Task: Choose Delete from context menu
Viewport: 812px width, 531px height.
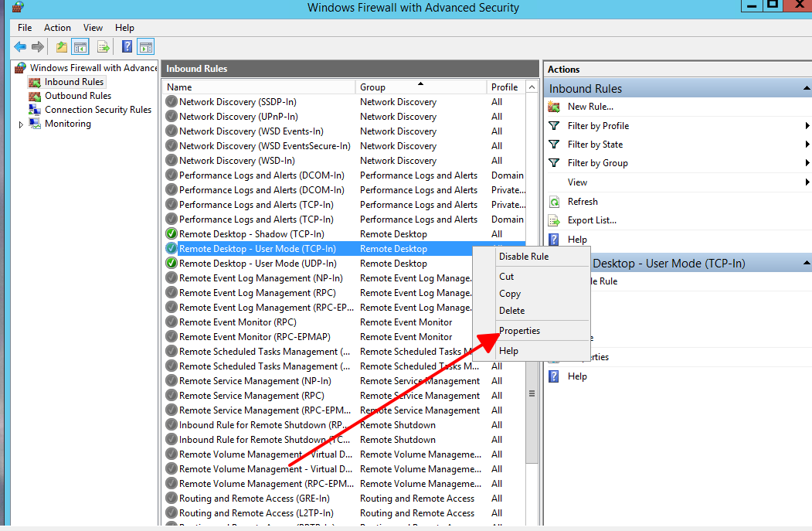Action: click(532, 311)
